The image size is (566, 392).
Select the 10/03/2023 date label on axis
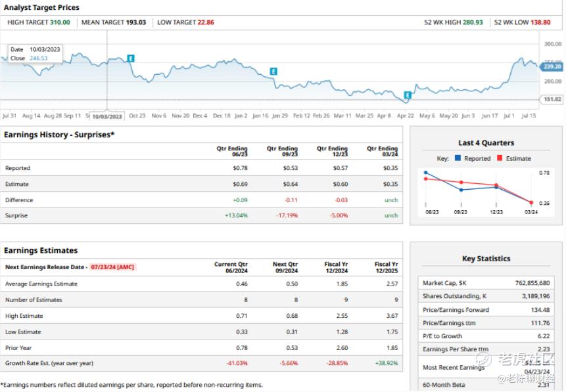point(107,116)
